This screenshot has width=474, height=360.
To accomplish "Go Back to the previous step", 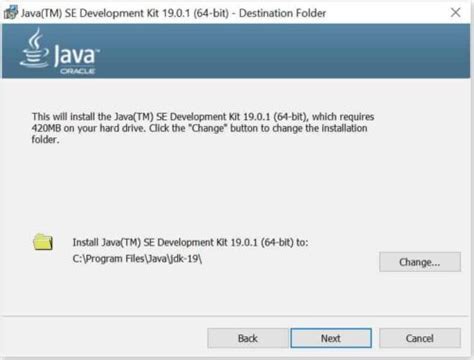I will (248, 338).
